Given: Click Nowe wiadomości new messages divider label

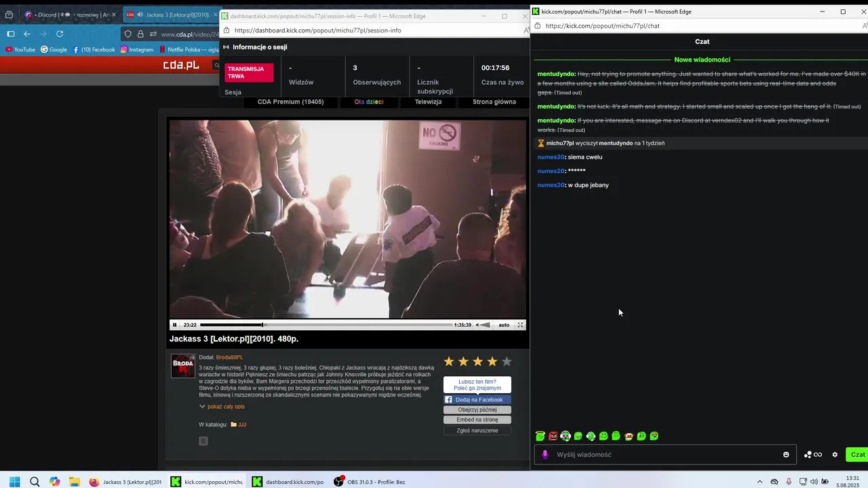Looking at the screenshot, I should (702, 60).
